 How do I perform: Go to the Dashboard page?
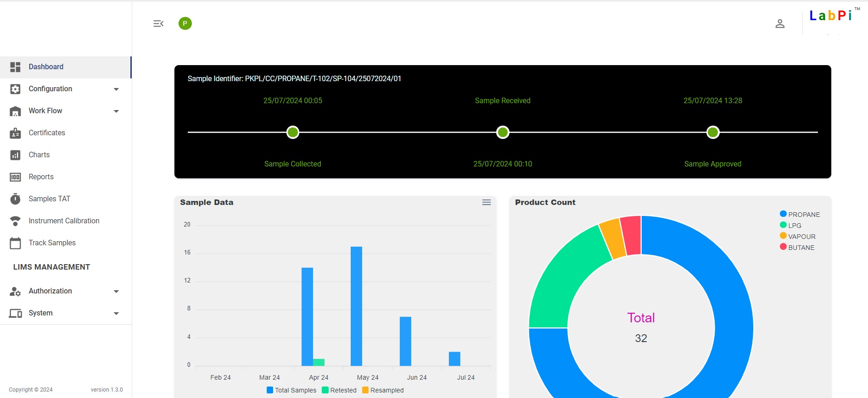click(x=46, y=67)
